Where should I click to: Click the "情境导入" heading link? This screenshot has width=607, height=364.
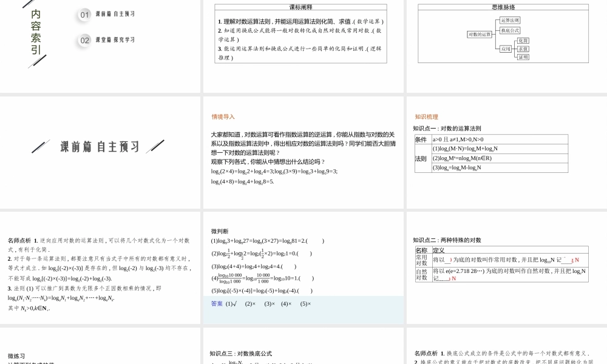[222, 116]
